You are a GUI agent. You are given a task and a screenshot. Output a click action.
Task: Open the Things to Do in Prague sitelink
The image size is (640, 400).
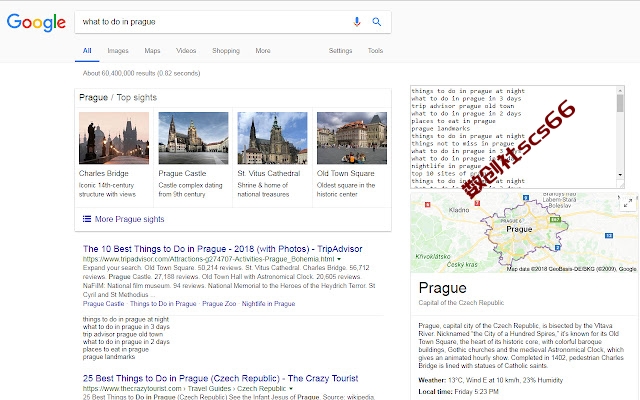[163, 304]
